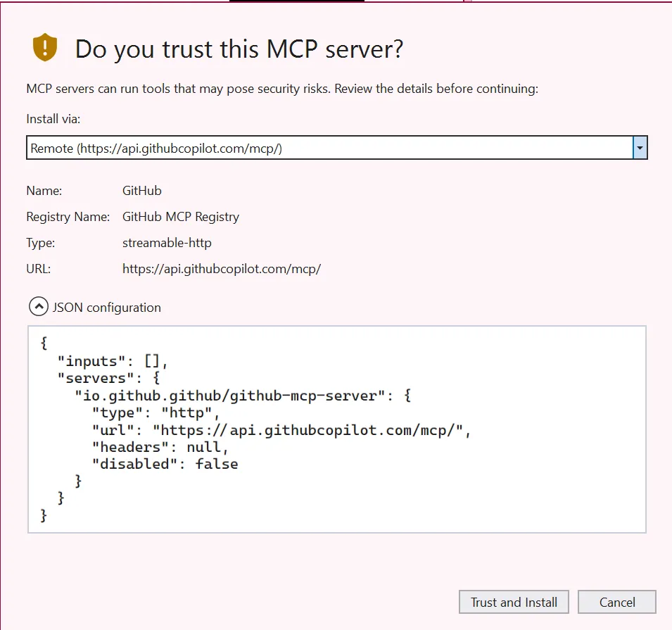Click the yellow warning shield icon
672x630 pixels.
coord(44,47)
